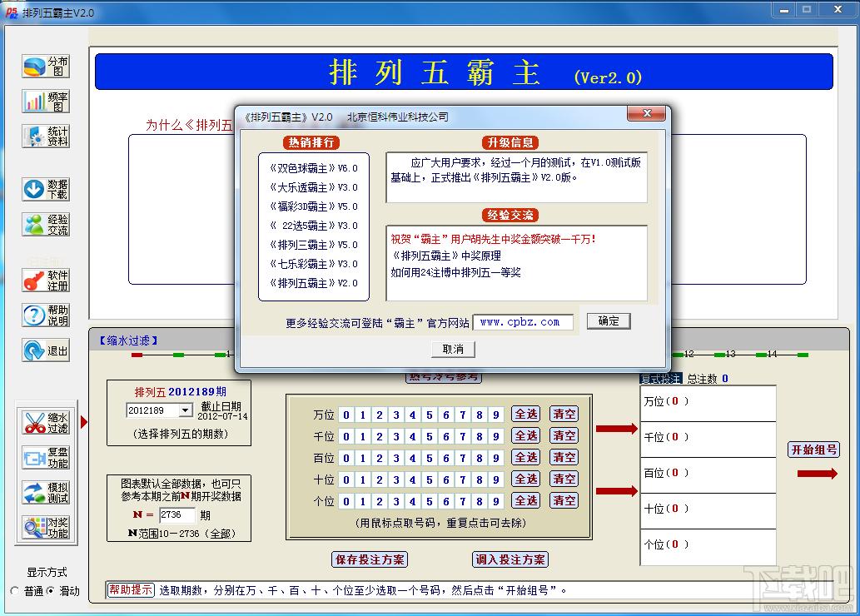Viewport: 860px width, 616px height.
Task: Toggle number 2 in 万位 row
Action: 380,415
